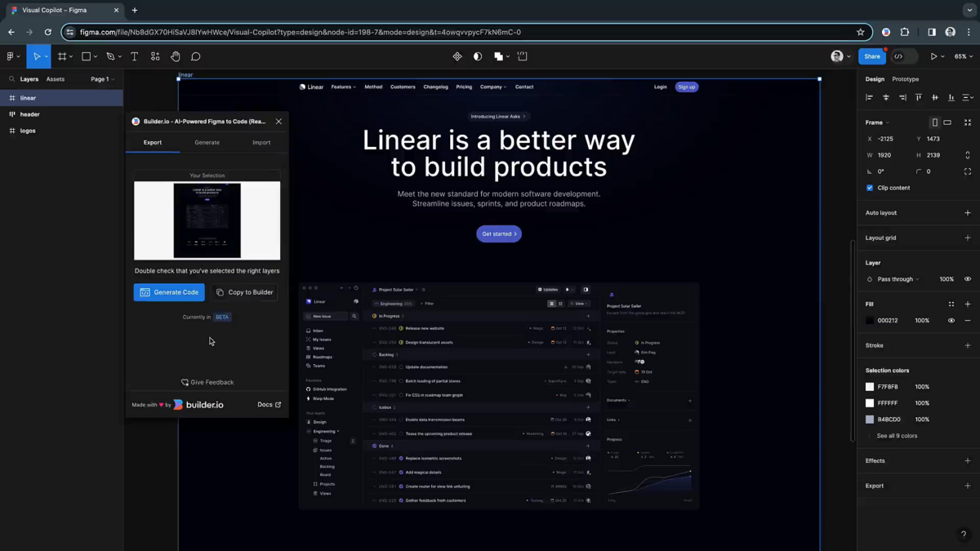This screenshot has height=551, width=980.
Task: Click the Align left icon
Action: tap(869, 98)
